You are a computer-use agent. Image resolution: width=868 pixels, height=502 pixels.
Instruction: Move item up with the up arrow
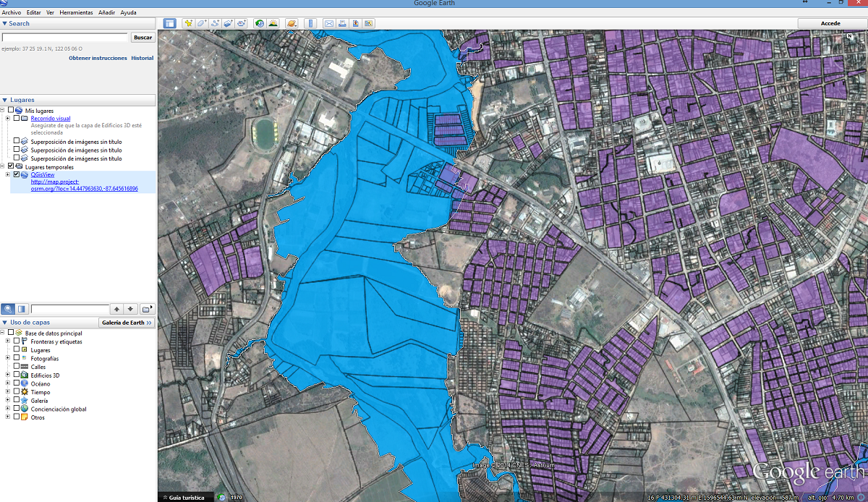116,309
